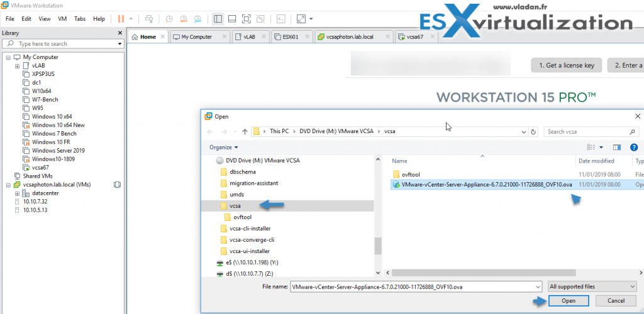
Task: Open the All supported files type dropdown
Action: 591,286
